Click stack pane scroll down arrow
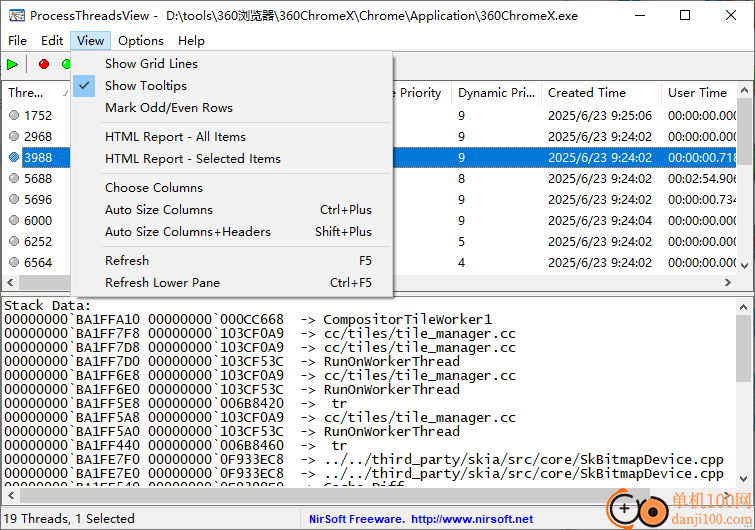 [743, 478]
